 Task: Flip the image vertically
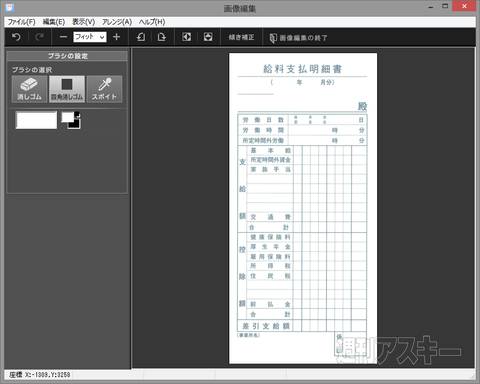coord(208,37)
